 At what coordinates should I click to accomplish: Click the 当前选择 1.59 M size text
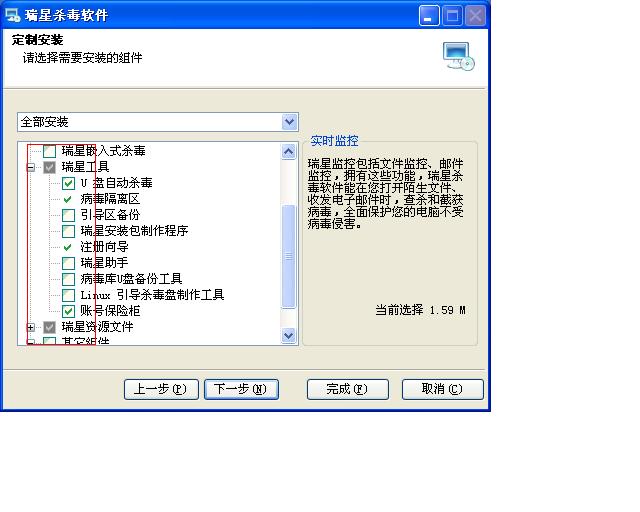(x=420, y=310)
